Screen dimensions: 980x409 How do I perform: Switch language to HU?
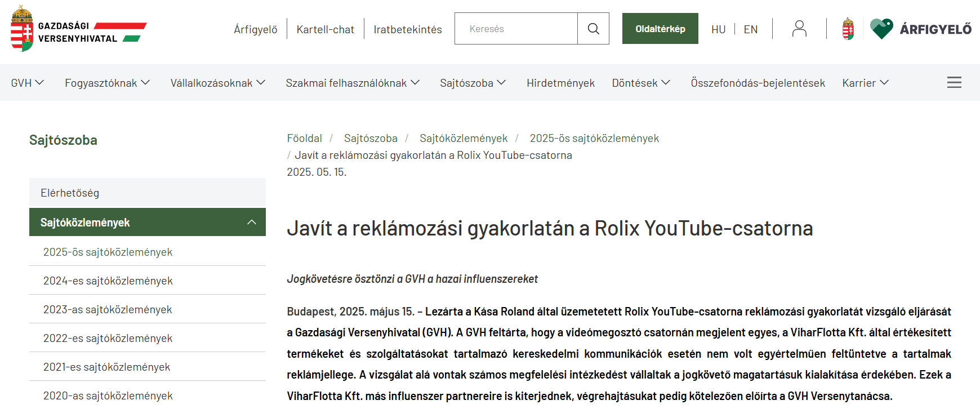[x=718, y=29]
